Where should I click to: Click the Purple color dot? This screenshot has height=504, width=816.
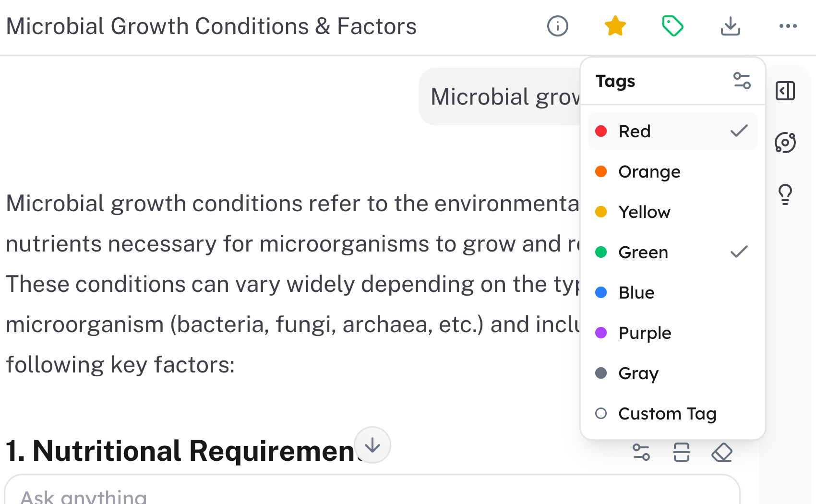point(601,333)
